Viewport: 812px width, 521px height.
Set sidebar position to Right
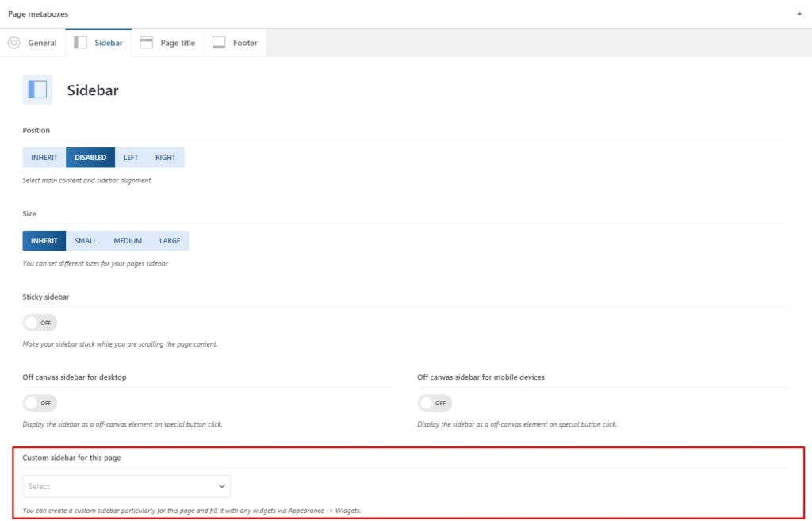pos(166,158)
